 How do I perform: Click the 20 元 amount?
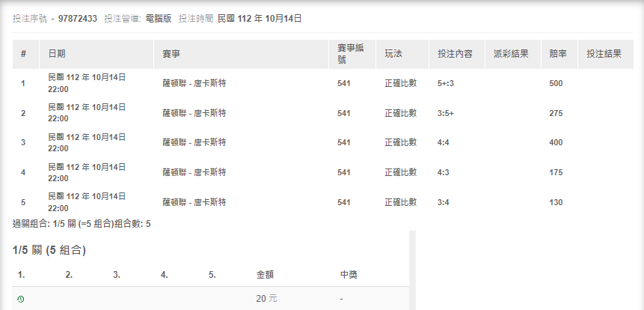point(266,299)
